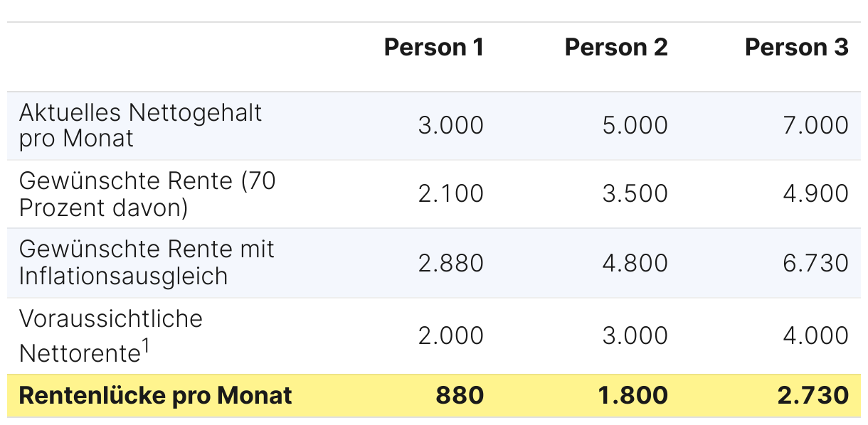
Task: Select the 3.500 desired pension cell
Action: coord(635,194)
